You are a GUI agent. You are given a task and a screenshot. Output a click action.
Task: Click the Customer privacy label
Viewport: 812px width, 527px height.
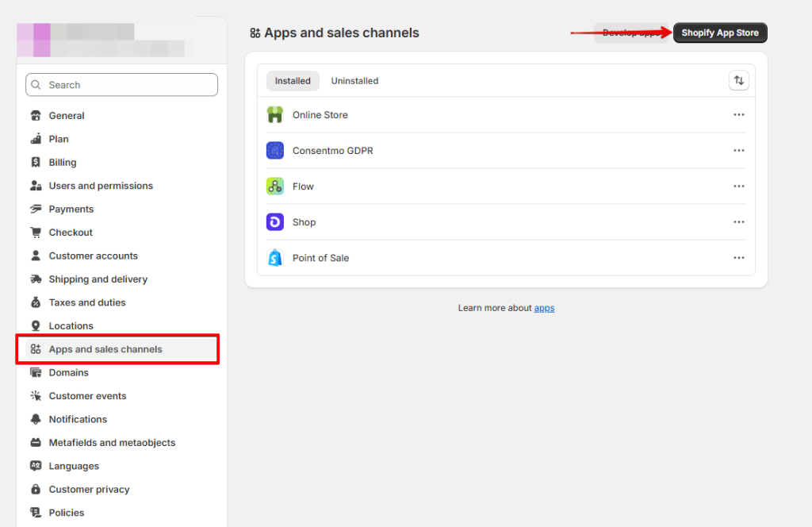(x=89, y=489)
